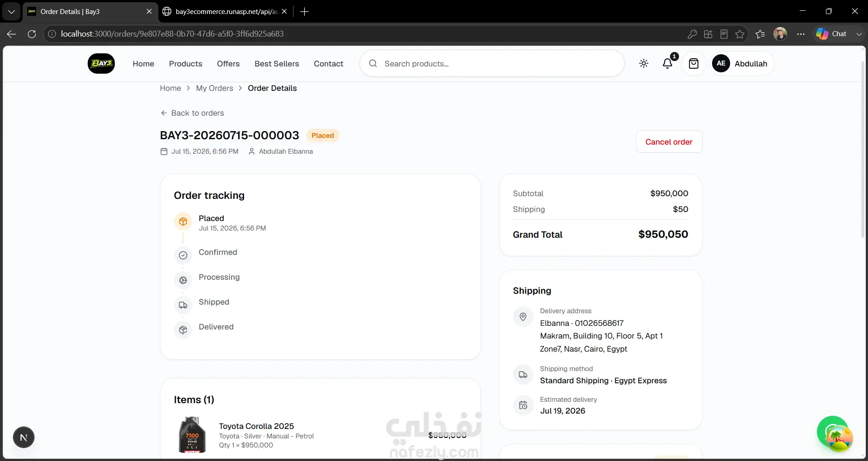Click the Grand Total amount $950,050

[663, 234]
